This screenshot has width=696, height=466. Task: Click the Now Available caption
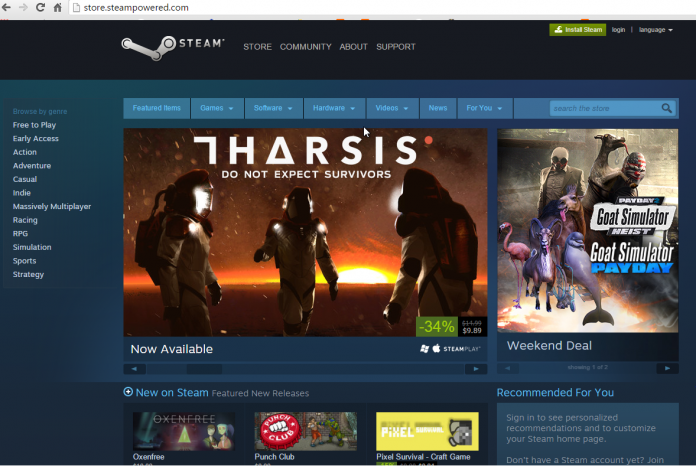[x=172, y=349]
